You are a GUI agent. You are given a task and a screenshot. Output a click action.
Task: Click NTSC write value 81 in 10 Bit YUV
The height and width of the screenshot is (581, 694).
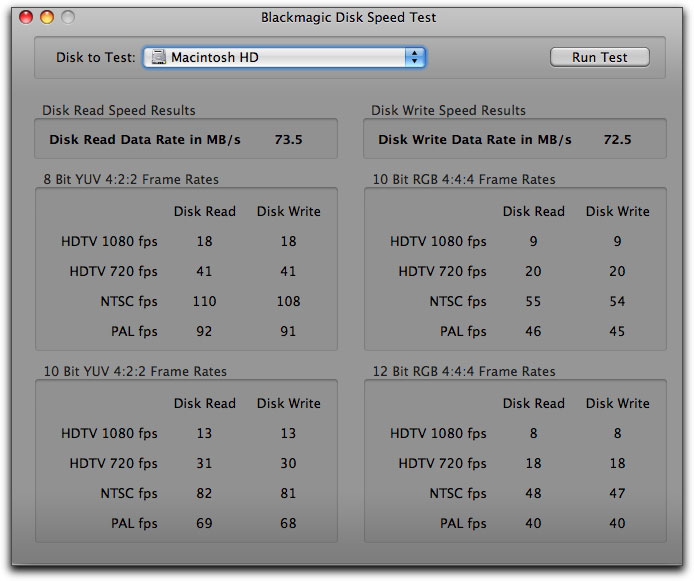288,493
